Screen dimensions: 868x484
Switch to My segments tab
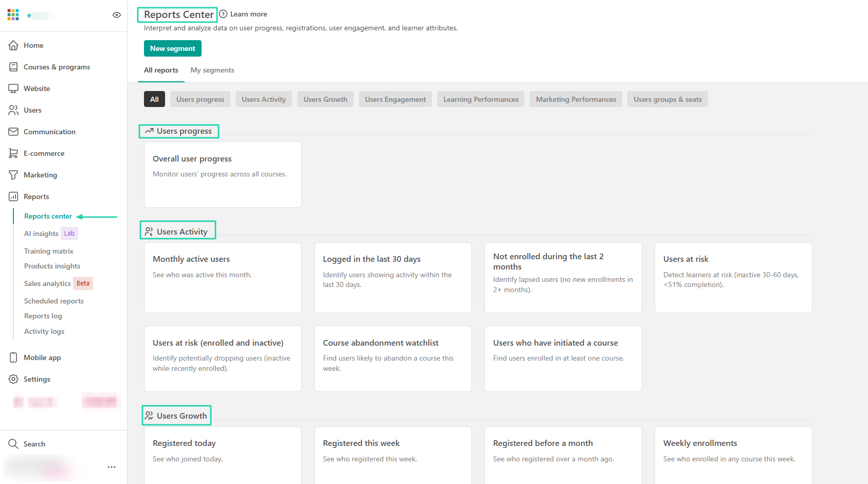click(212, 70)
